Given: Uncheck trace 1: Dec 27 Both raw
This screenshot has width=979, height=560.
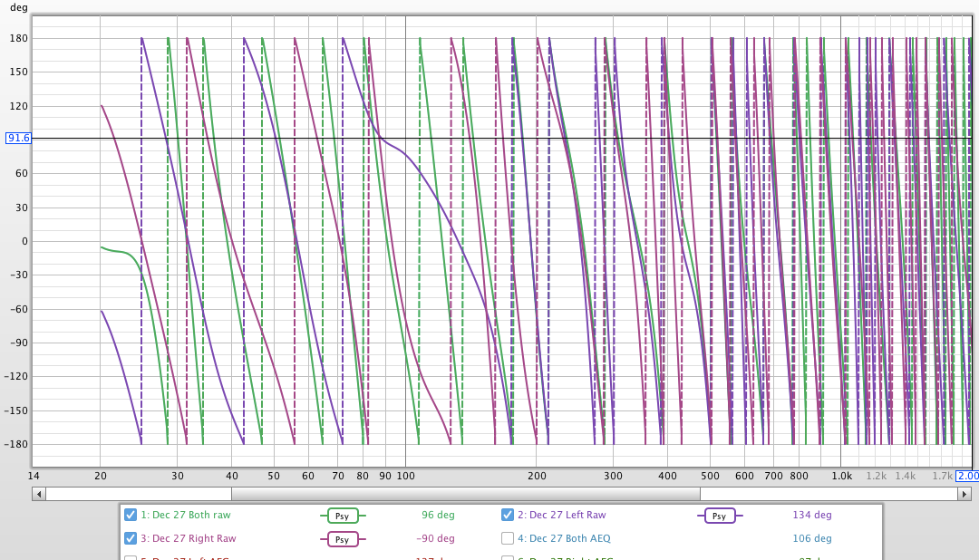Looking at the screenshot, I should click(x=130, y=515).
